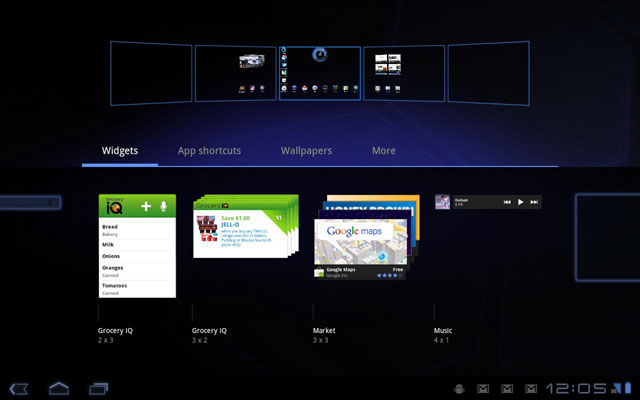Tap the Back navigation icon
640x400 pixels.
point(18,388)
